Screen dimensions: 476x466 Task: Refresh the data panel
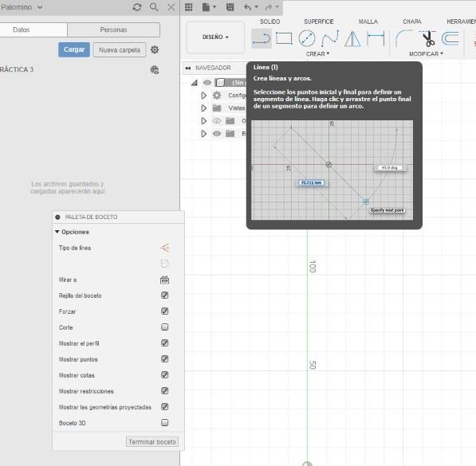pos(137,7)
